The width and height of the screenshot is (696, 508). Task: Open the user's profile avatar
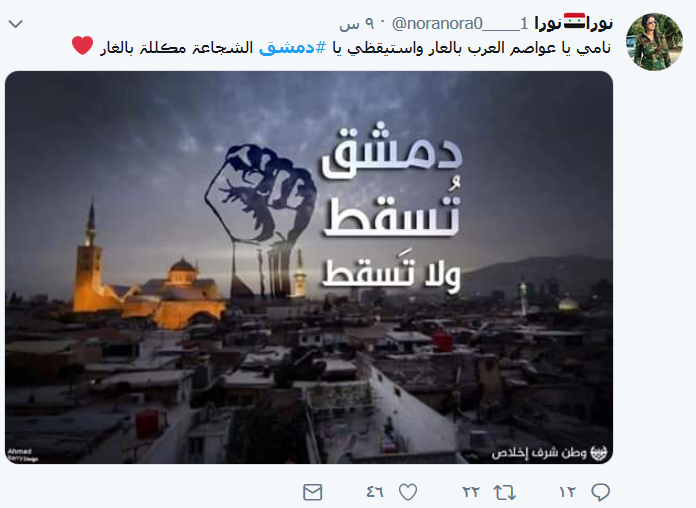click(x=654, y=42)
